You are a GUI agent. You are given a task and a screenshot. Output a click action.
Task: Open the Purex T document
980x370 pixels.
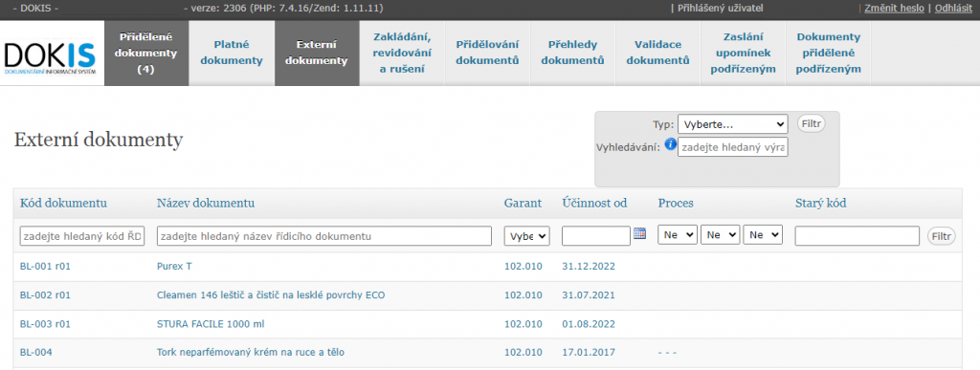point(174,267)
